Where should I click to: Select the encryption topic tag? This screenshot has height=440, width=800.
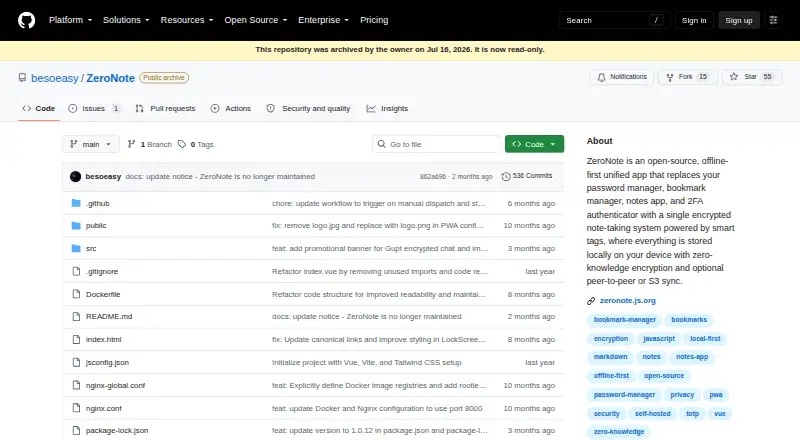pos(611,338)
